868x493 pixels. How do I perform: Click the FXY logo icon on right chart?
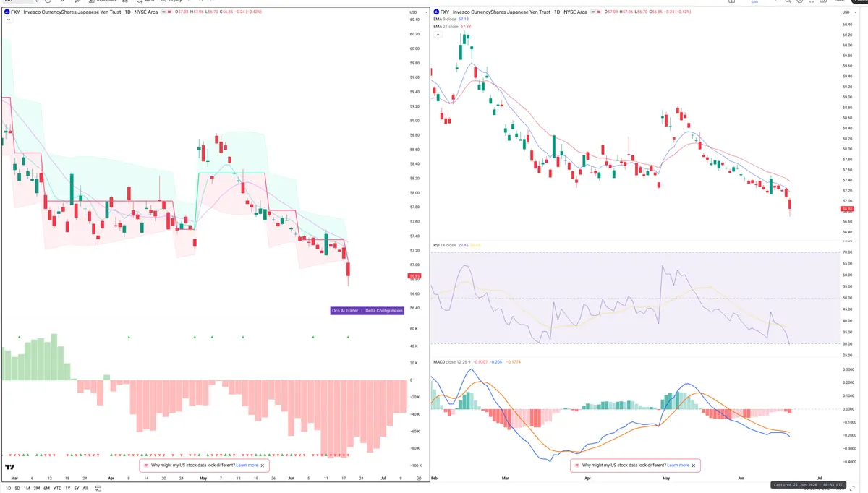[x=436, y=12]
